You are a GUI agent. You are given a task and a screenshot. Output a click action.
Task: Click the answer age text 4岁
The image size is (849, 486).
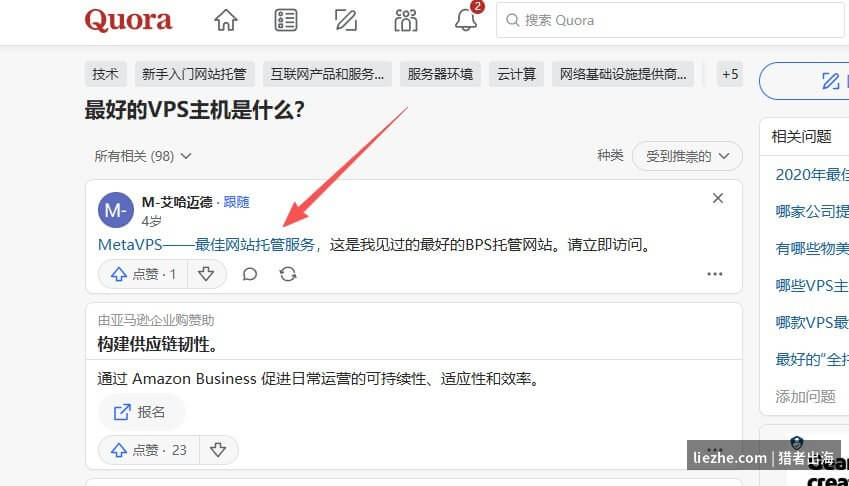coord(152,221)
